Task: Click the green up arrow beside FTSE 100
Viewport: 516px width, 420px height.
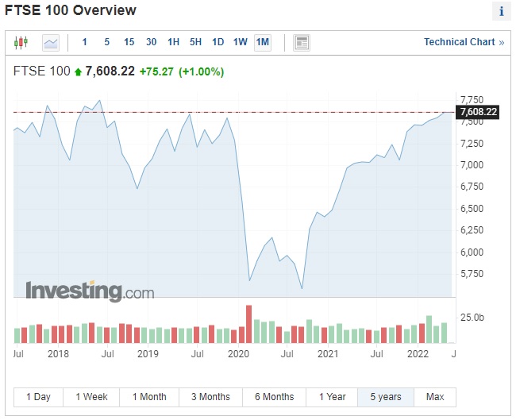Action: point(78,72)
